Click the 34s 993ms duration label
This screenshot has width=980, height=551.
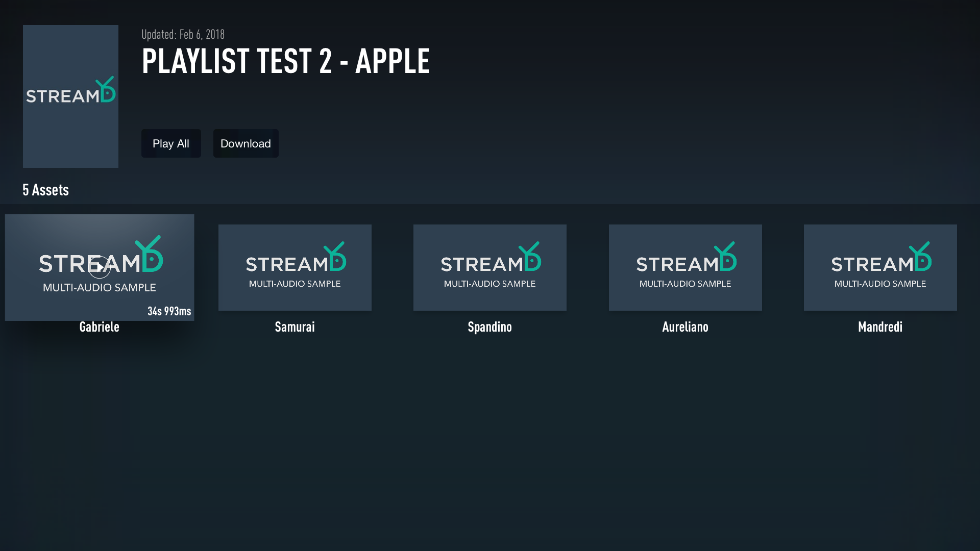click(169, 311)
